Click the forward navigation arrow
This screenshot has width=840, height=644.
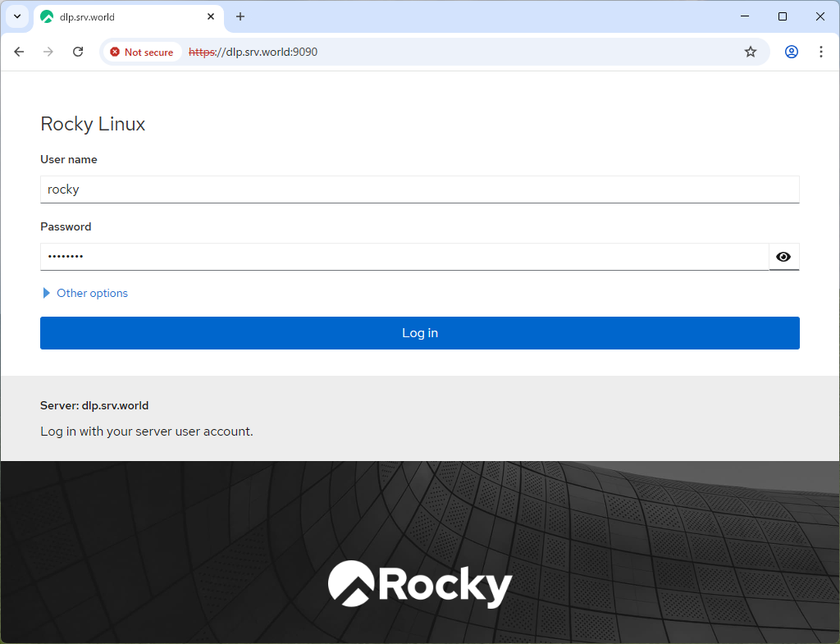pos(48,51)
